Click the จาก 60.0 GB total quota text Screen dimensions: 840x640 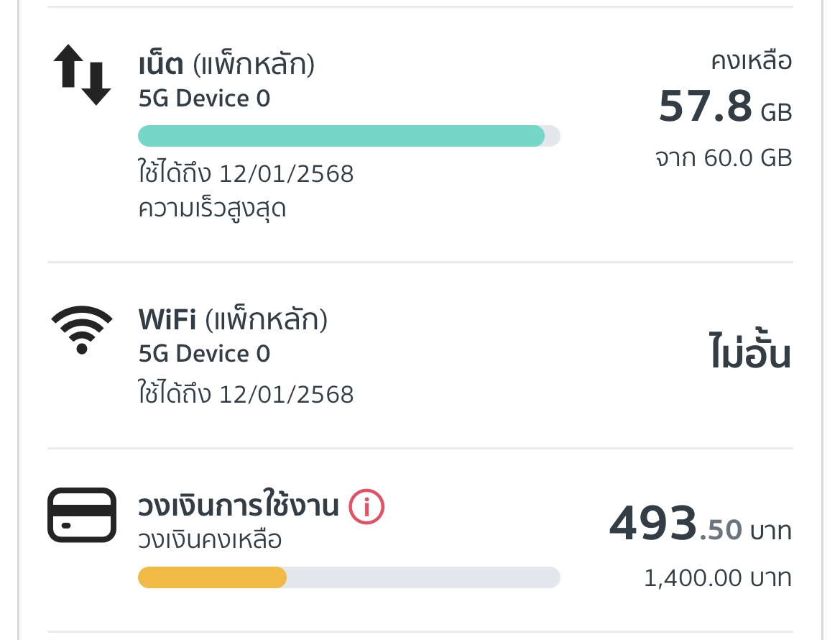click(723, 157)
